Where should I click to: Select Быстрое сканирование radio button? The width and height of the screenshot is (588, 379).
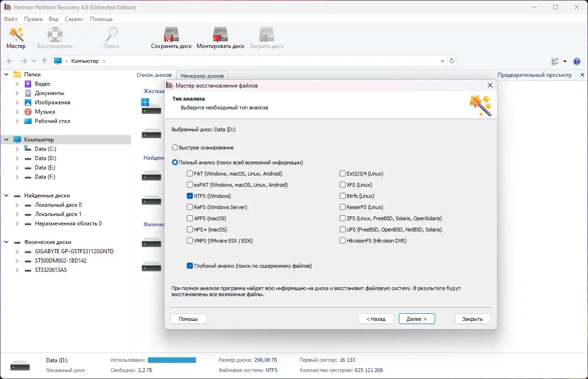point(175,148)
